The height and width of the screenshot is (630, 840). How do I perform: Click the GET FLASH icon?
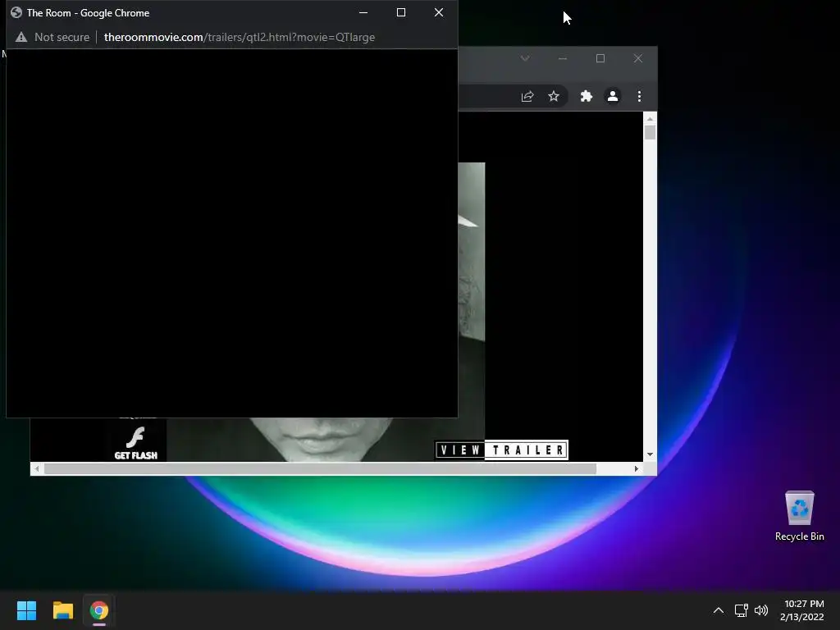(x=135, y=443)
